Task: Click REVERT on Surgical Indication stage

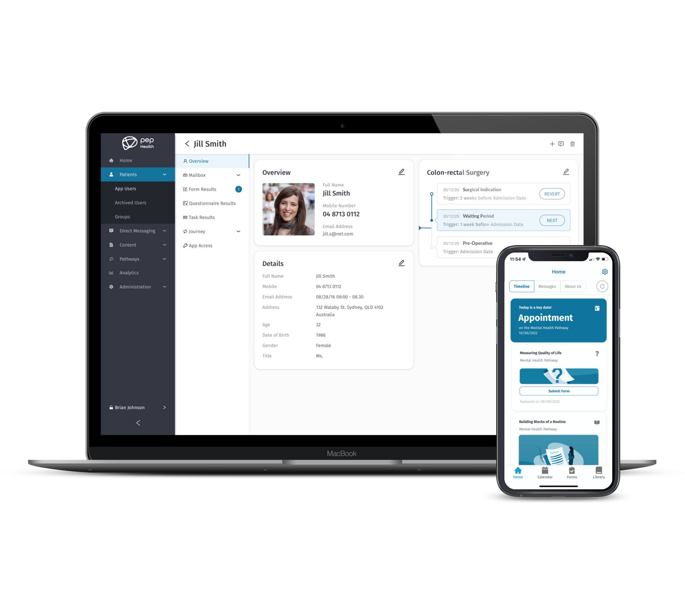Action: click(x=552, y=193)
